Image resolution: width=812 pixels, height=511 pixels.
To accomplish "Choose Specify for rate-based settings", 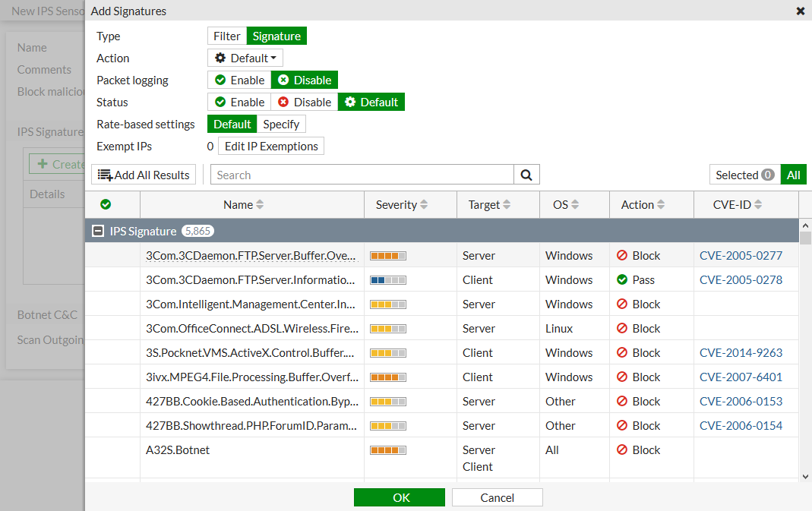I will point(281,124).
